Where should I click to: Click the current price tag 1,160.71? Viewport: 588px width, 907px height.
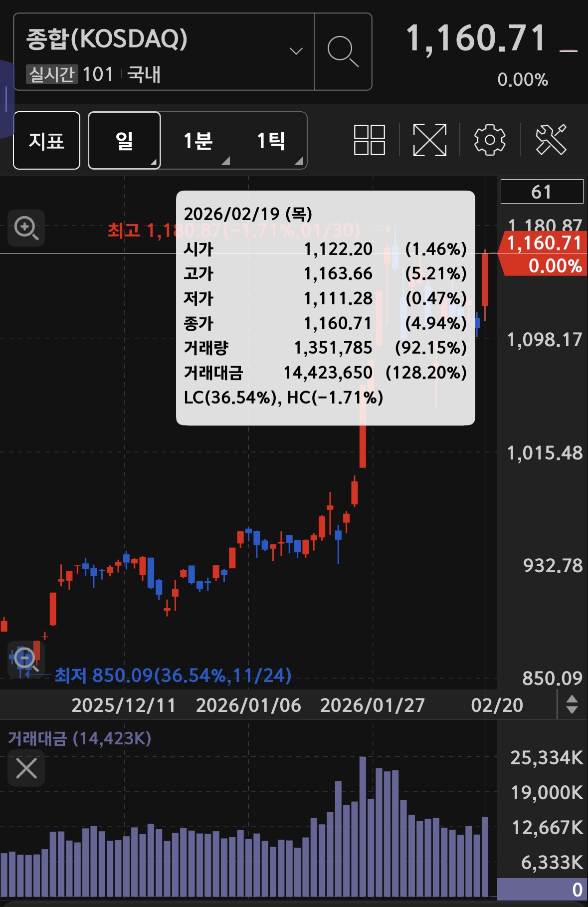(543, 254)
